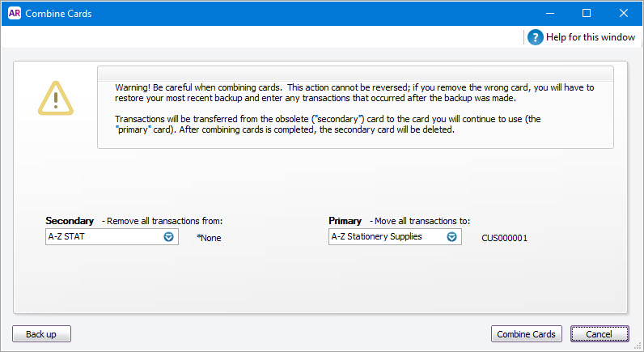Screen dimensions: 644x352
Task: Open Help for this window link
Action: click(591, 37)
